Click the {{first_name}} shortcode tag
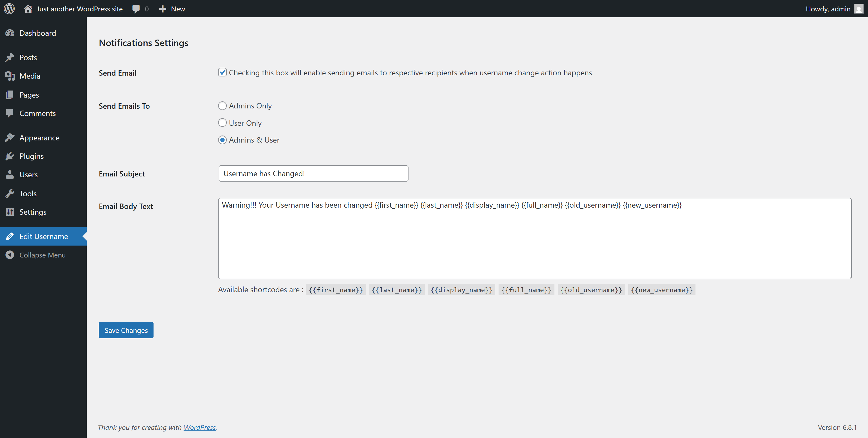The width and height of the screenshot is (868, 438). 336,290
